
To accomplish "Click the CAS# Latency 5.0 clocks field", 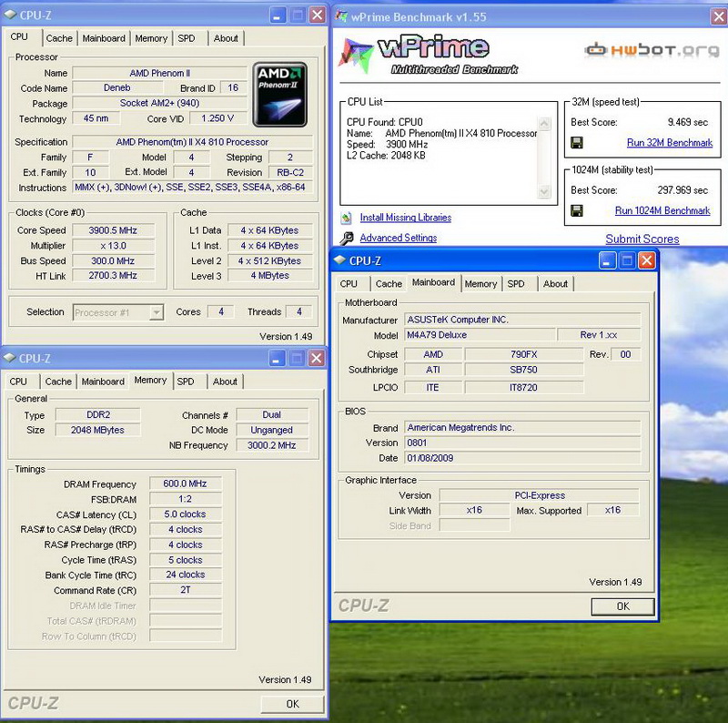I will tap(186, 514).
